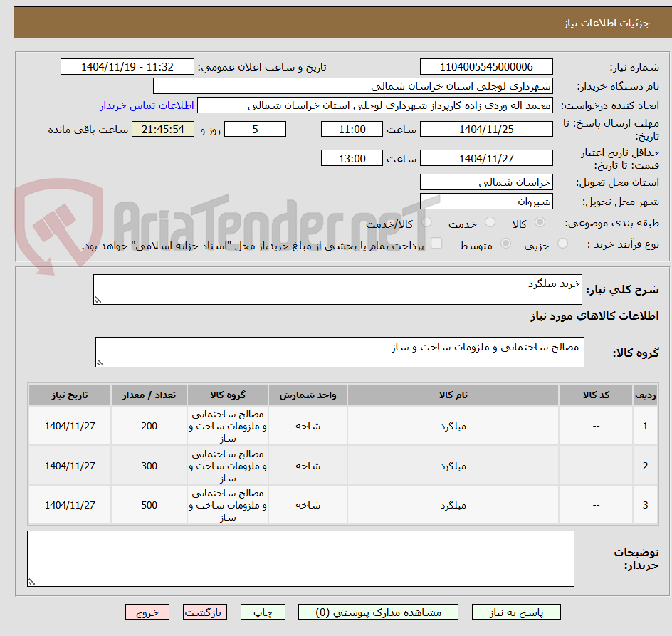
Task: Open مشاهده مدارک پیوستی (0) button
Action: (x=378, y=612)
